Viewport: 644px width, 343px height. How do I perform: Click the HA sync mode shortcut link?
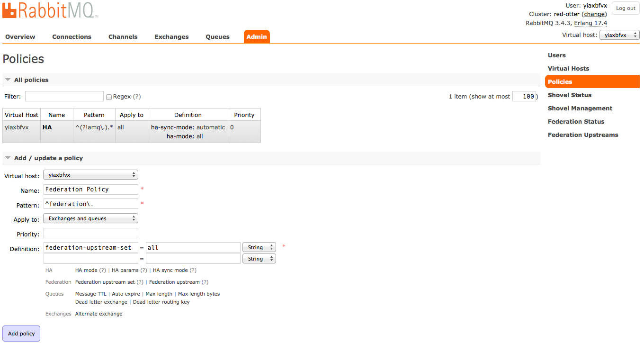point(170,270)
